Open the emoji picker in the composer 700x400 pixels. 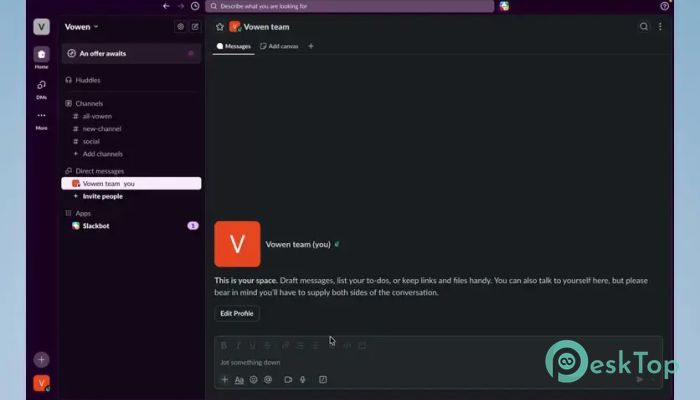coord(254,379)
